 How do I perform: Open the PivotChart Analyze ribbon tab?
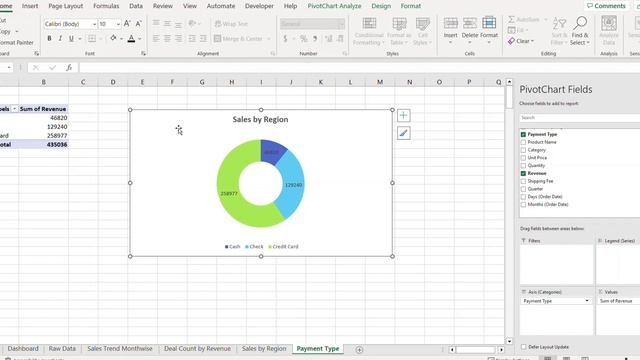[x=334, y=6]
